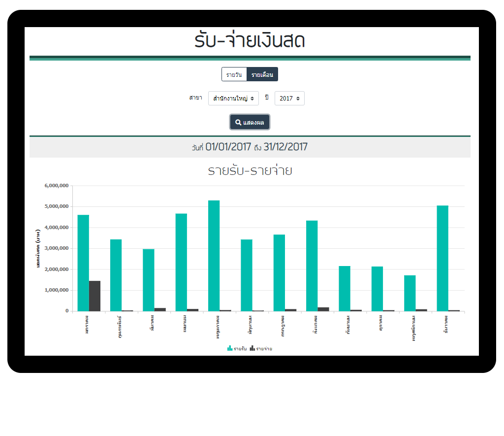
Task: Click the รับ-จ่ายเงินสด page heading
Action: 250,40
